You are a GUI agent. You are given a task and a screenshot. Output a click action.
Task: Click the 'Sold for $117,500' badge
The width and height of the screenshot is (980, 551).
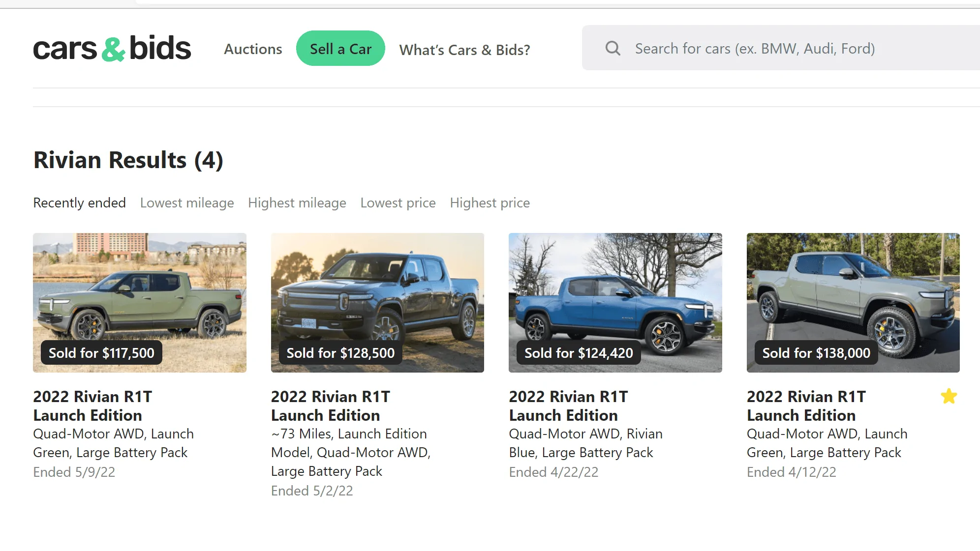[x=101, y=352]
